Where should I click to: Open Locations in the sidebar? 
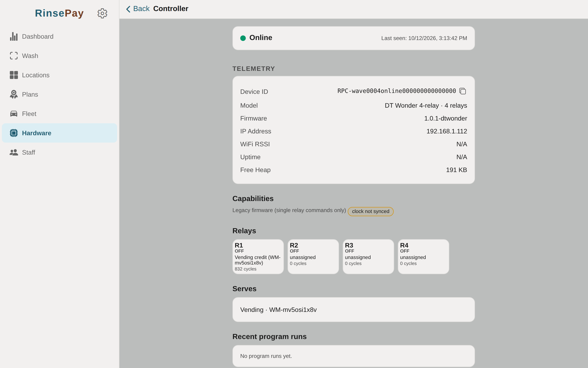pos(59,75)
